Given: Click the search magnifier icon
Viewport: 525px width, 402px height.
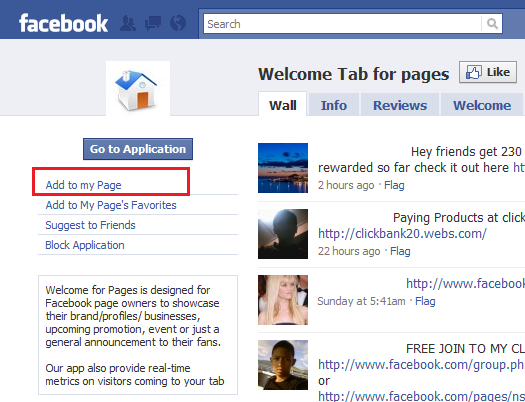Looking at the screenshot, I should (492, 24).
